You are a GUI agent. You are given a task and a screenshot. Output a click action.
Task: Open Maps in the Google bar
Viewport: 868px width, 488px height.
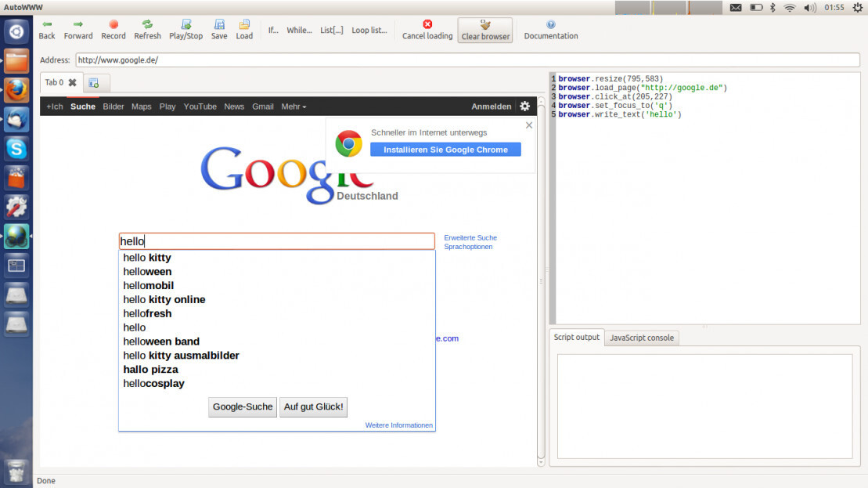coord(141,107)
